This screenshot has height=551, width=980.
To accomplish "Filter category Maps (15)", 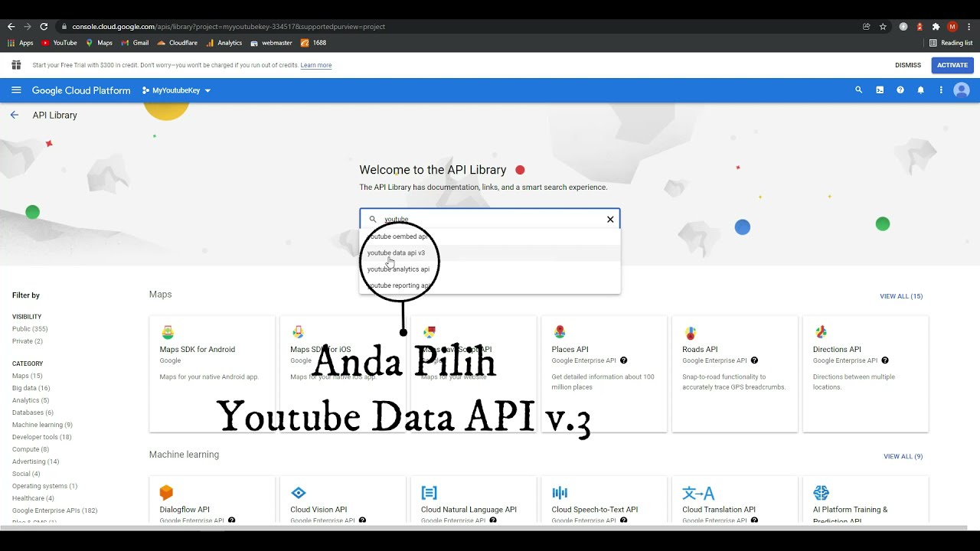I will tap(28, 376).
